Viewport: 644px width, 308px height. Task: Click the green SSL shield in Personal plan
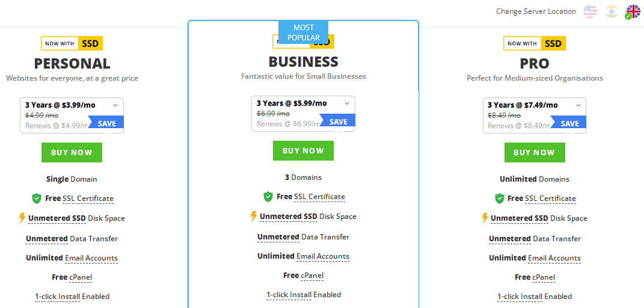(x=37, y=199)
